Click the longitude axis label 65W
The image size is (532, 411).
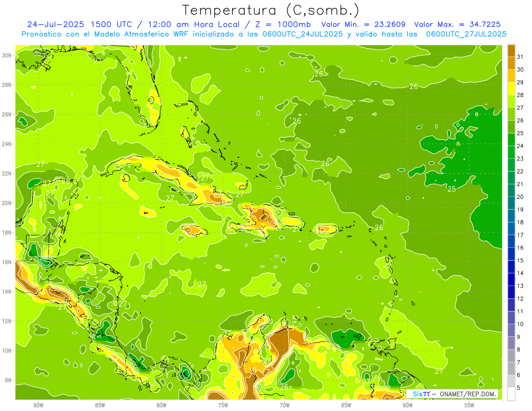click(x=346, y=405)
